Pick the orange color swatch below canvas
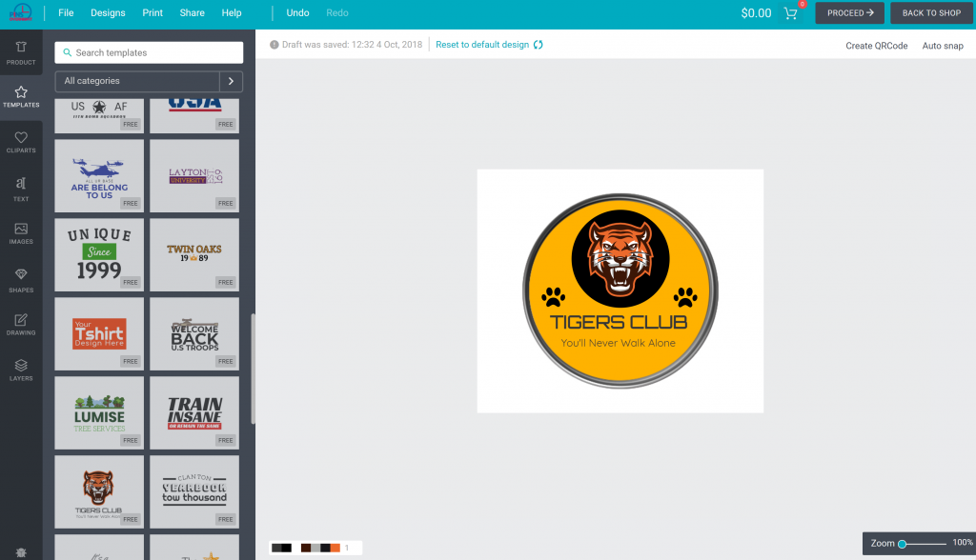Viewport: 976px width, 560px height. 335,548
